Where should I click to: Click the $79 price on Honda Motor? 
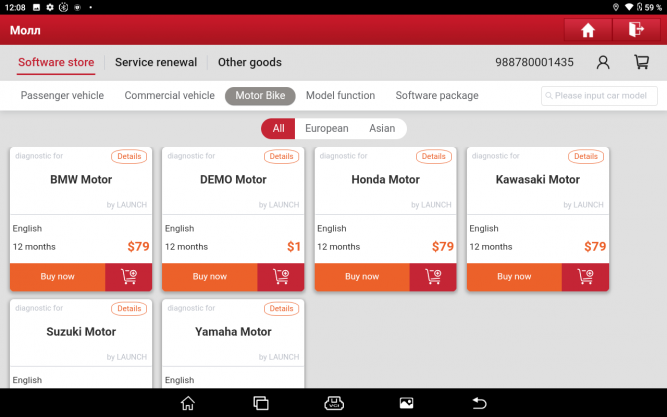(x=443, y=247)
